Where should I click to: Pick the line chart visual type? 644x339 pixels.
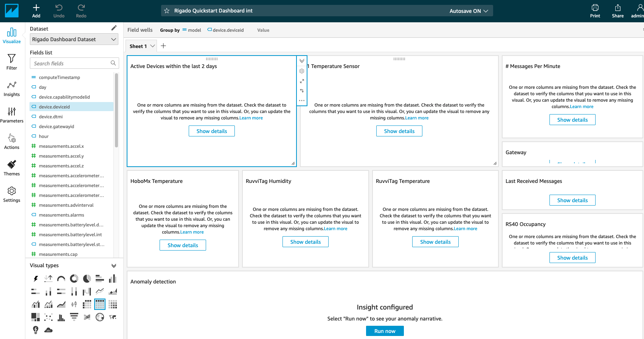pos(100,291)
